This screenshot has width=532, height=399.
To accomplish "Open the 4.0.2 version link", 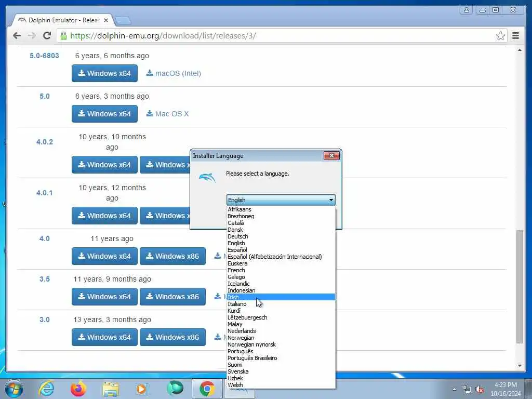I will (45, 142).
